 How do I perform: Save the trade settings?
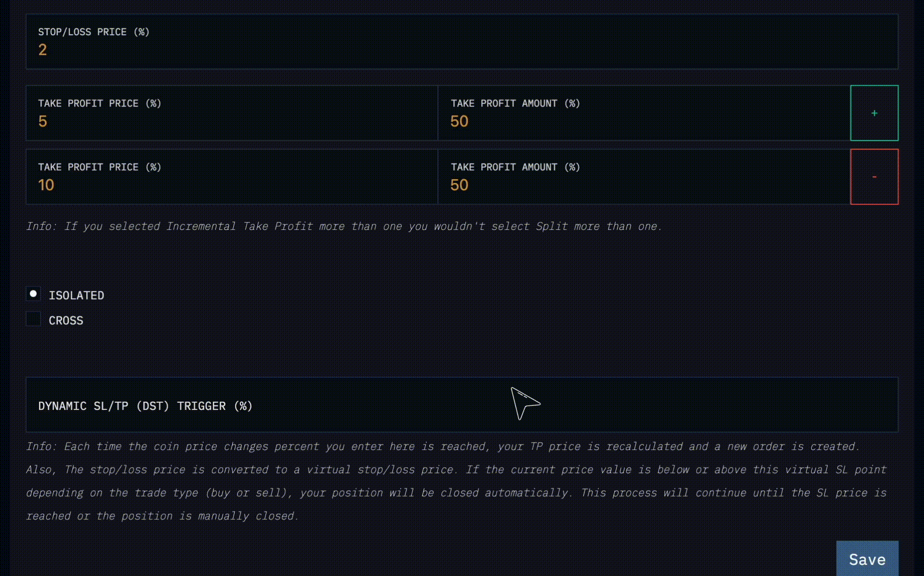[x=867, y=559]
